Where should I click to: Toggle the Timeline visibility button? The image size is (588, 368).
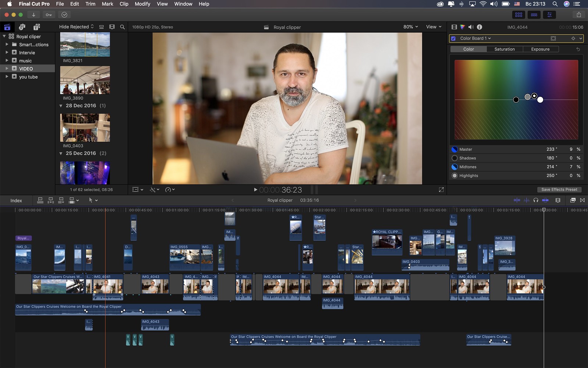(x=534, y=15)
